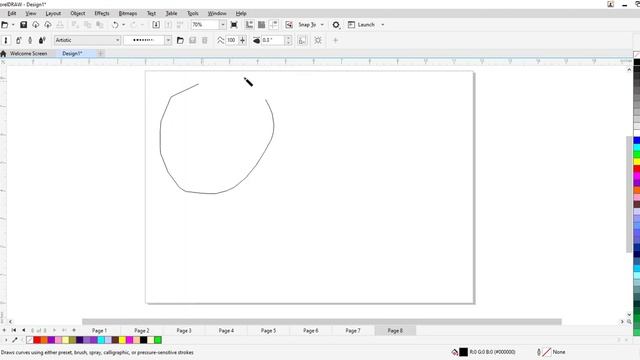Open the Bitmaps menu
640x360 pixels.
coord(128,13)
